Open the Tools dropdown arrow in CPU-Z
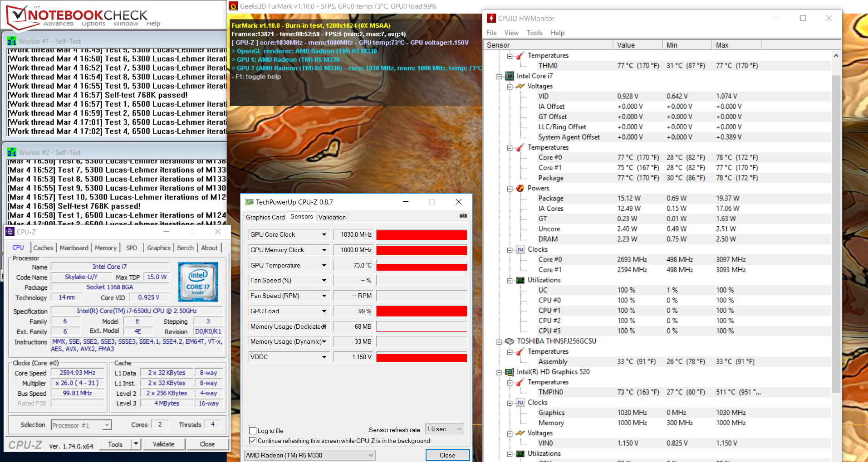This screenshot has width=868, height=462. [136, 444]
